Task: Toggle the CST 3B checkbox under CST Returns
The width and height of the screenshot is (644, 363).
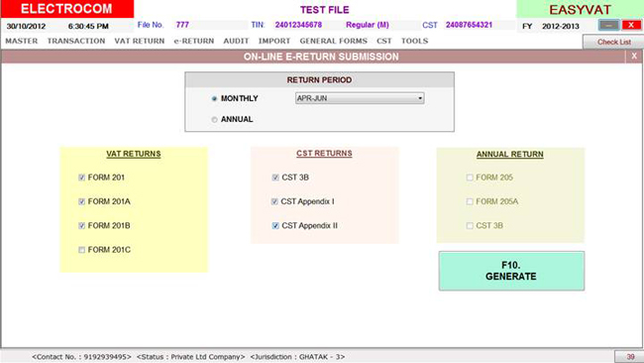Action: [275, 178]
